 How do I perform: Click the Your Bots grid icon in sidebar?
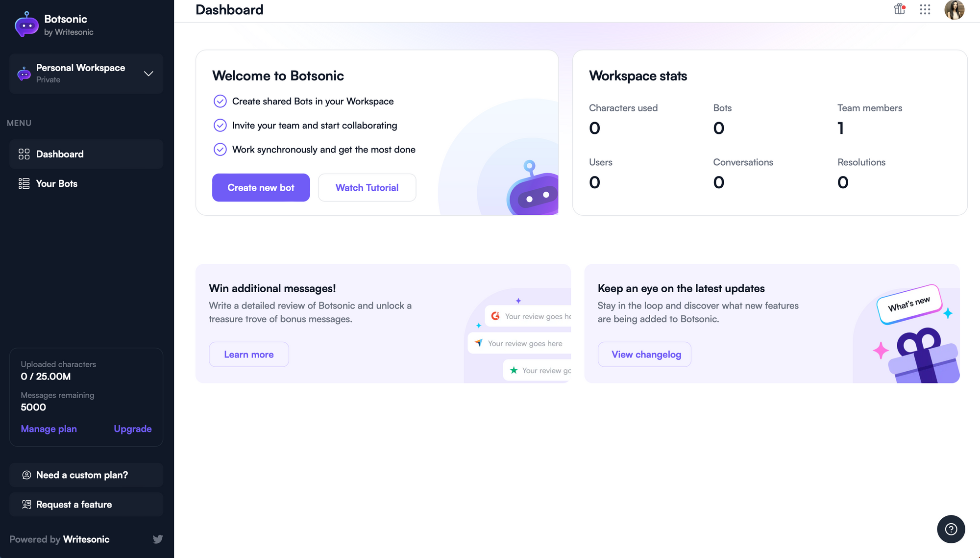(23, 183)
